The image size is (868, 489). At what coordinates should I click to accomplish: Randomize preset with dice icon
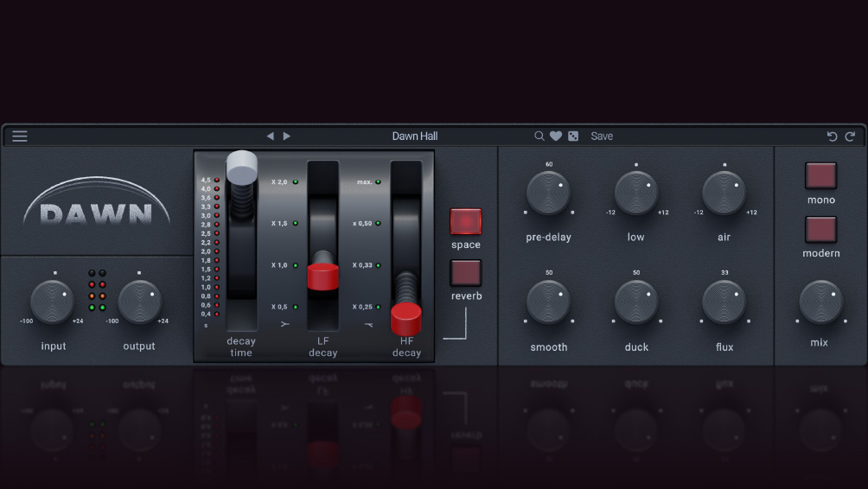coord(573,137)
